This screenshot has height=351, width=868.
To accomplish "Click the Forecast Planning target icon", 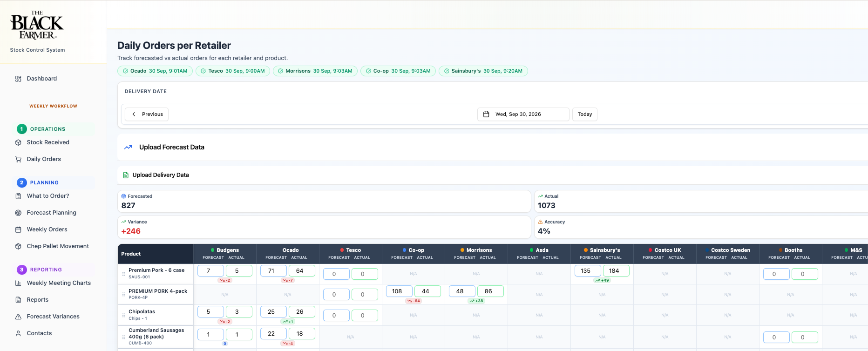I will point(18,213).
